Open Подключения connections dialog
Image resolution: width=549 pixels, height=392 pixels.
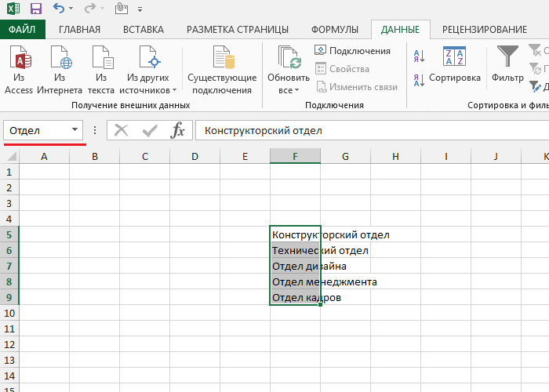coord(353,51)
